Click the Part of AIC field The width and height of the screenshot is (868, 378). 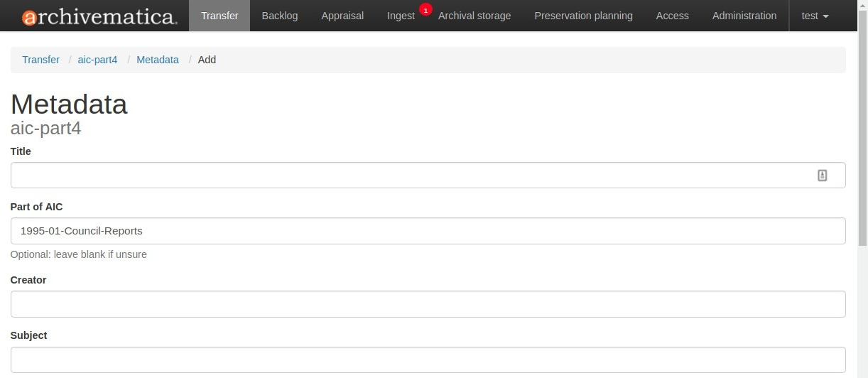coord(428,231)
